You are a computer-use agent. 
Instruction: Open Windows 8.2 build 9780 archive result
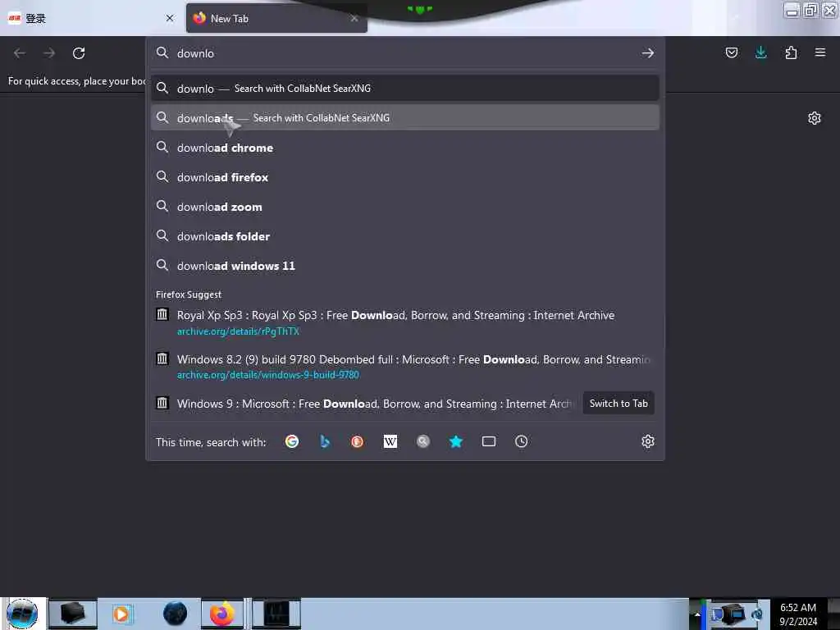point(405,367)
